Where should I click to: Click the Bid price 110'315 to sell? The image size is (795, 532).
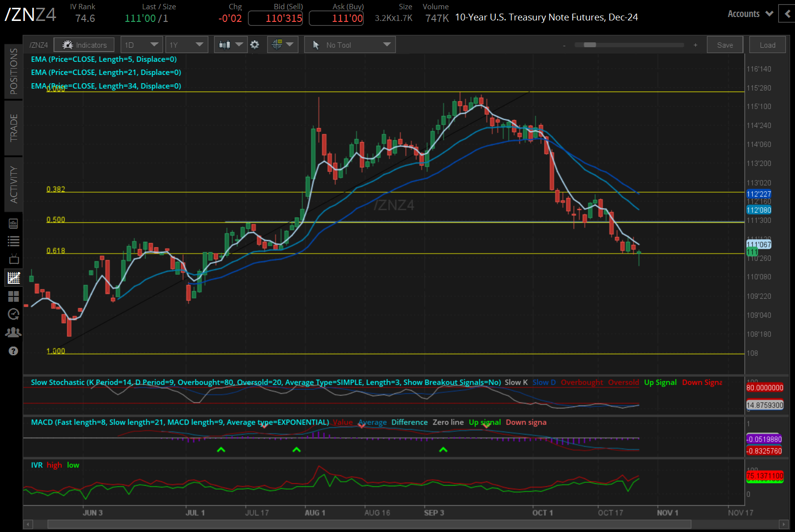pyautogui.click(x=276, y=18)
